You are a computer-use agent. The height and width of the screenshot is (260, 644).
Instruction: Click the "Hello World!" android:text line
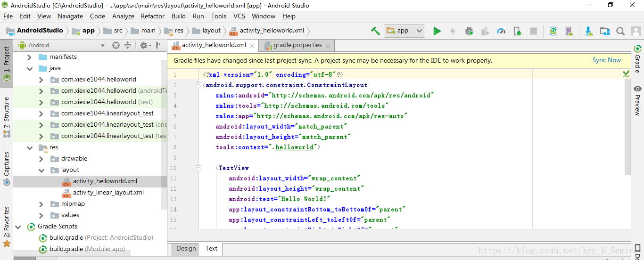click(280, 199)
